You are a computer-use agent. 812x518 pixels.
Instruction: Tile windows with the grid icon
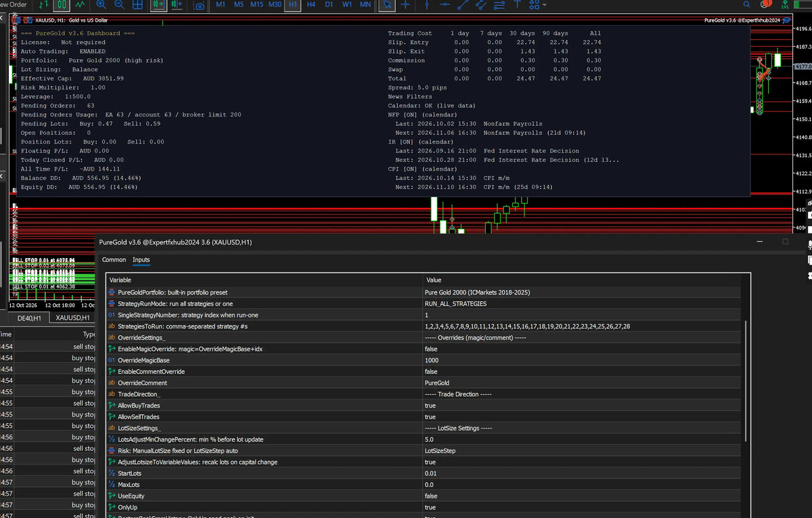(137, 5)
